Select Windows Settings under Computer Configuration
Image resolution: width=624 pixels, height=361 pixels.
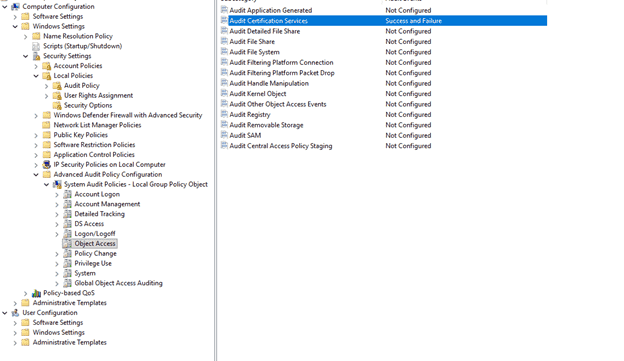pyautogui.click(x=58, y=26)
